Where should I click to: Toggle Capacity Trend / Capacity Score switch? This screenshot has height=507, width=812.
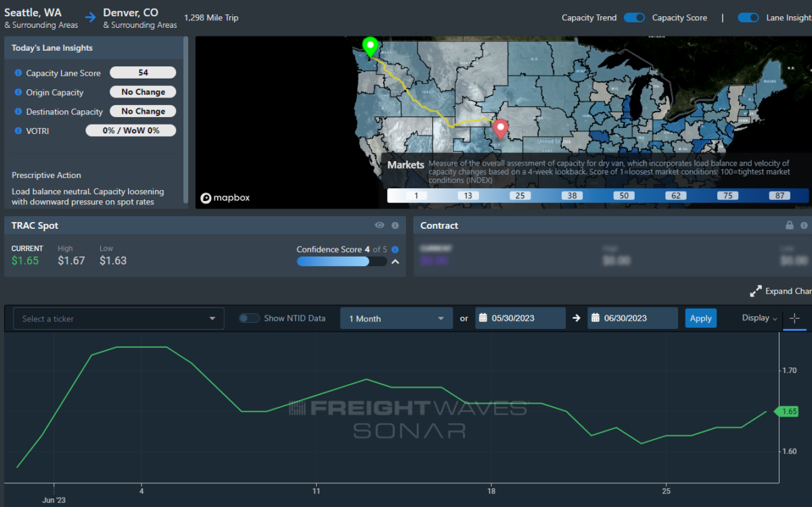click(x=634, y=18)
